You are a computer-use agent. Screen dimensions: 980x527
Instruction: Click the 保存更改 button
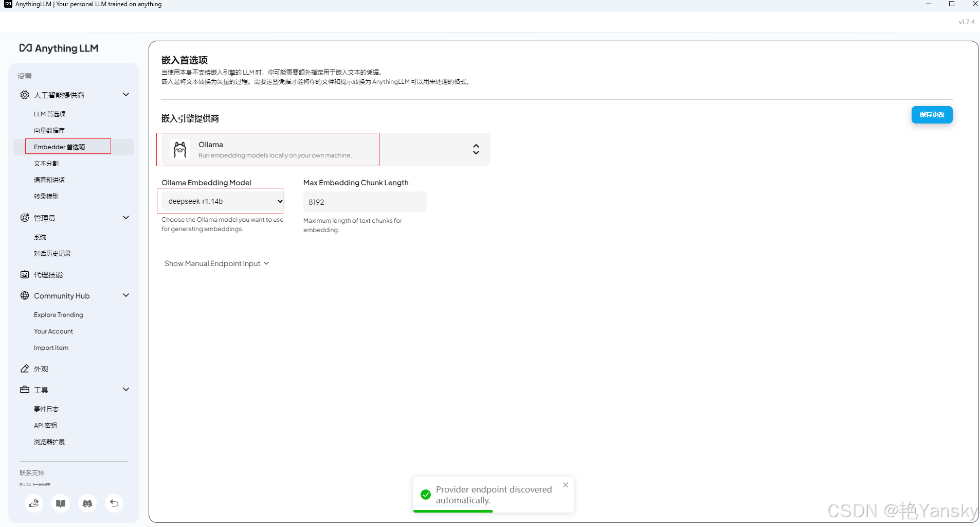tap(932, 114)
